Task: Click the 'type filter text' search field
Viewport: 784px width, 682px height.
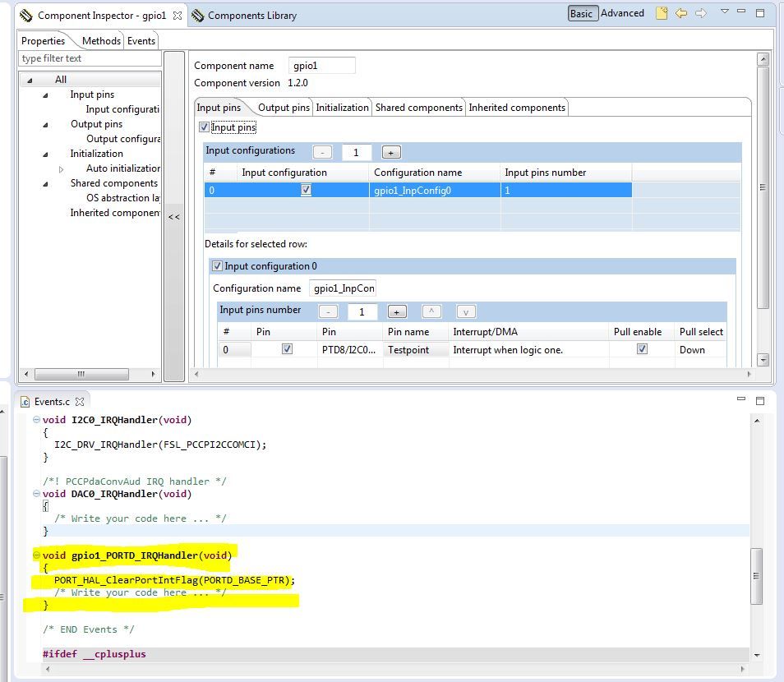Action: tap(90, 58)
